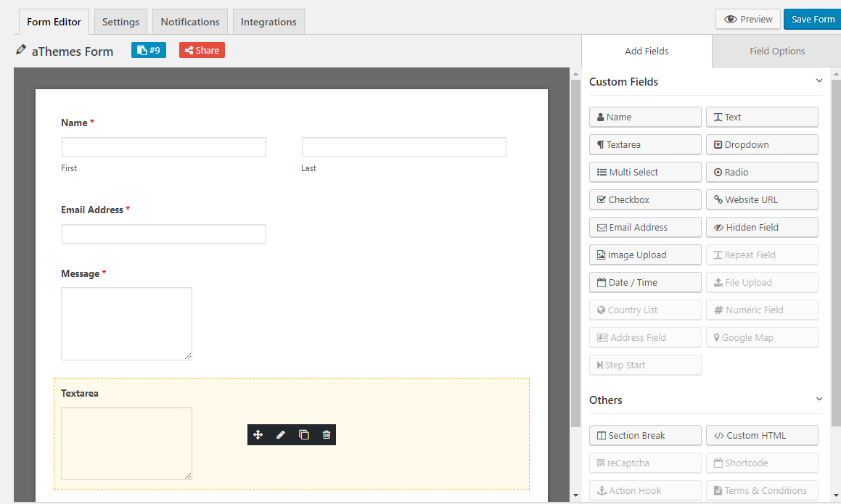Click the Numeric Field button
Viewport: 841px width, 504px height.
[x=762, y=310]
